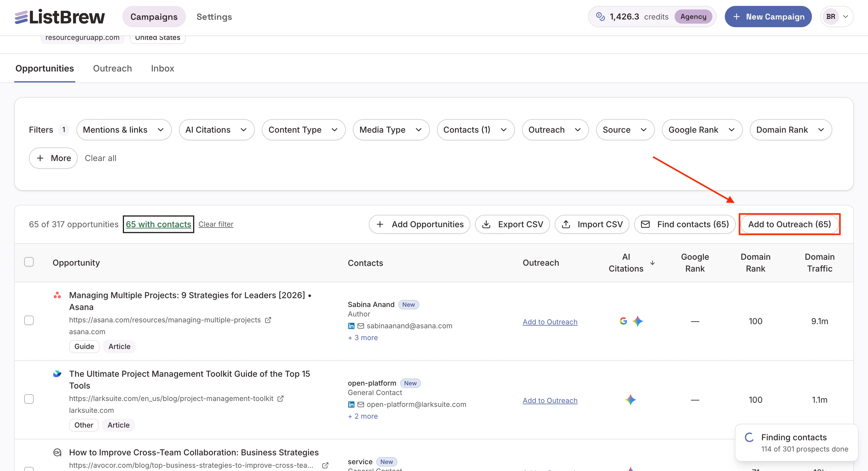Click the Clear filter link
The height and width of the screenshot is (471, 868).
(x=216, y=224)
